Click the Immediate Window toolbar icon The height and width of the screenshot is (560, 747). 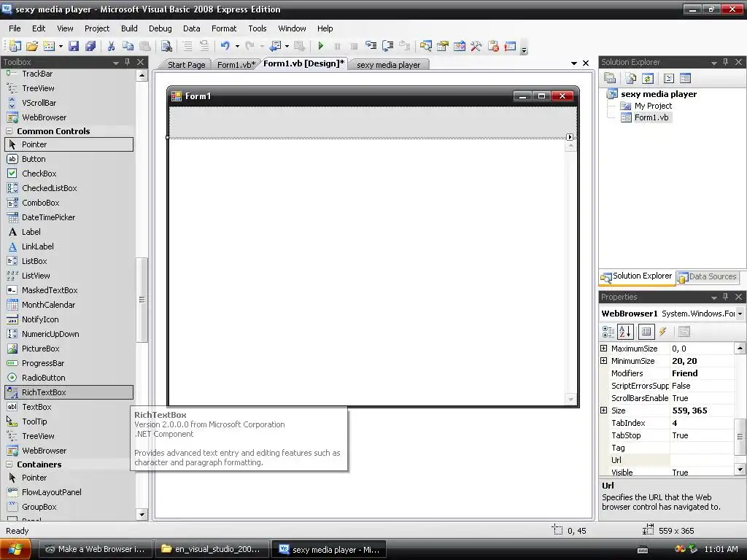[510, 46]
